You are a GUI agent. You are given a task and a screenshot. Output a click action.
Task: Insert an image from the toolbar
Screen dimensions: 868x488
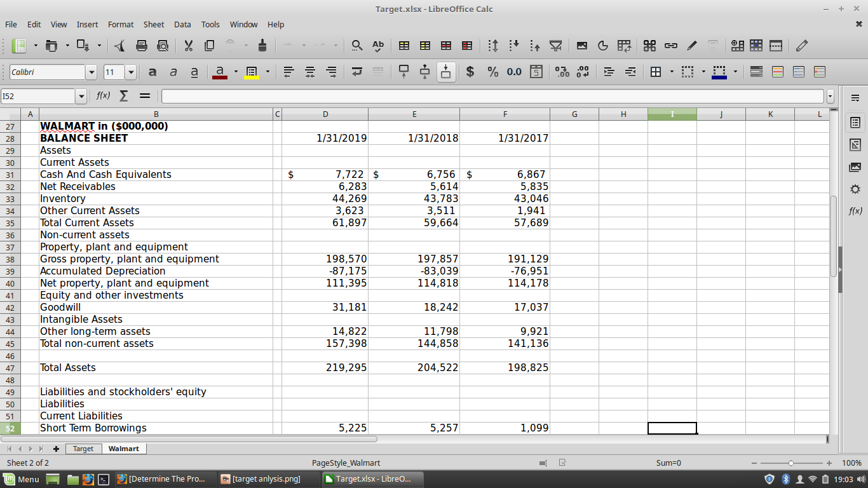582,46
